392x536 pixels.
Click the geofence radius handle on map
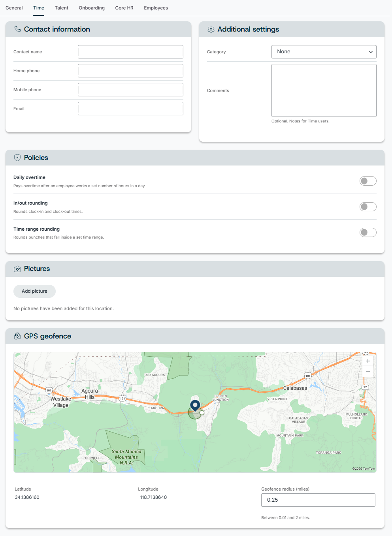[x=202, y=412]
